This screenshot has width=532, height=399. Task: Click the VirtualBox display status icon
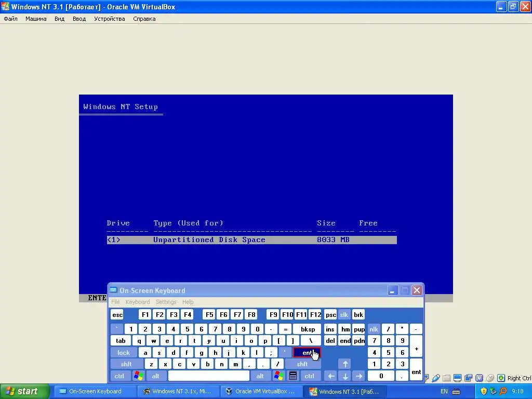tap(457, 378)
